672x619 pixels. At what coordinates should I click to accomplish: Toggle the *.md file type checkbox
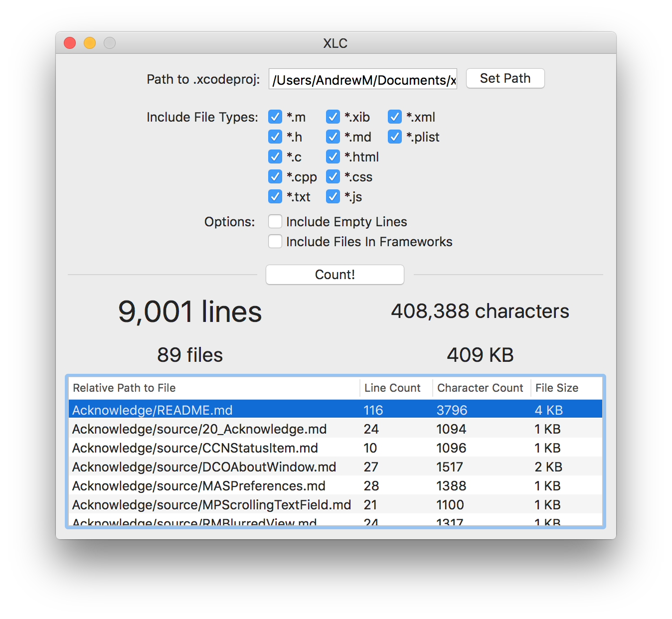coord(333,137)
